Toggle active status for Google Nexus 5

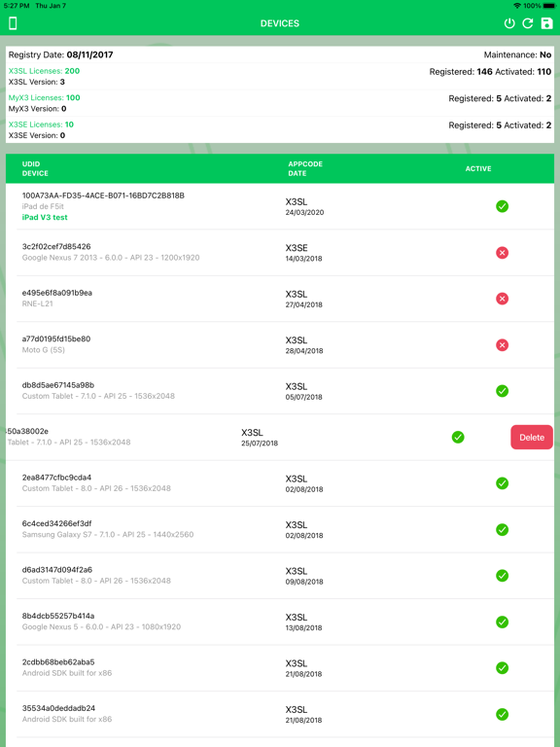click(x=502, y=622)
